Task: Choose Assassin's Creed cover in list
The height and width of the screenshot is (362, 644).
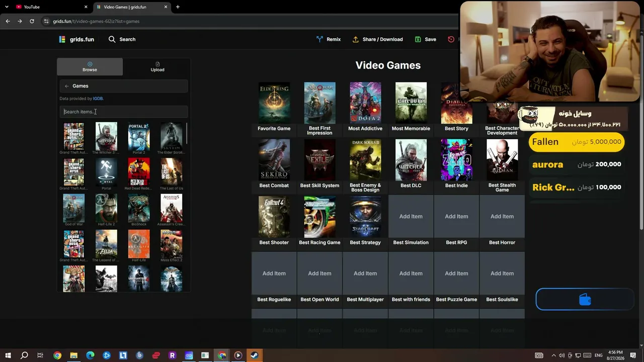Action: pos(171,208)
